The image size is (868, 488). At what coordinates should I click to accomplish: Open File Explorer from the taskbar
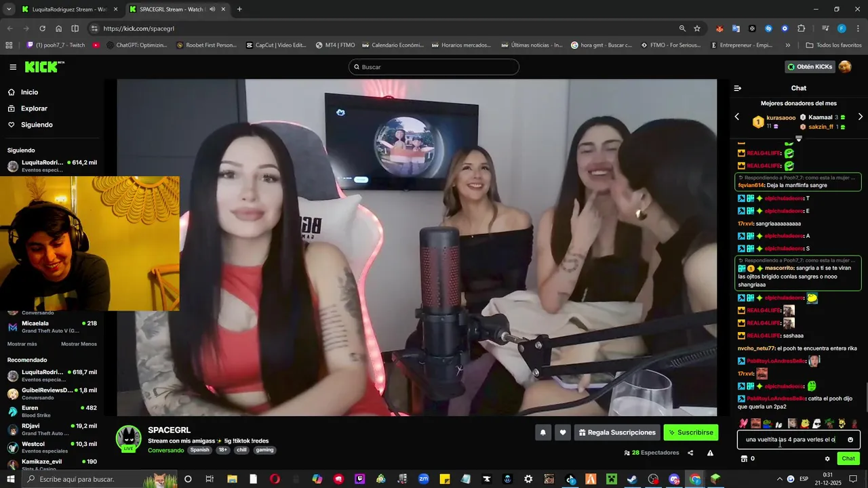232,479
